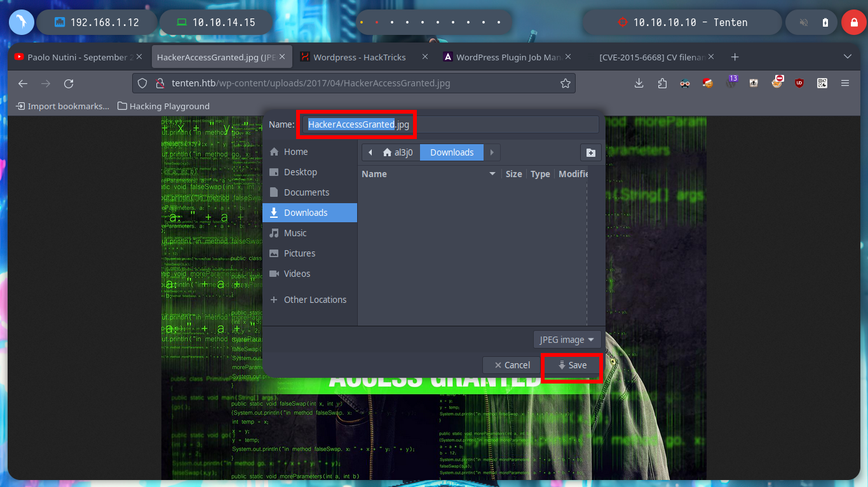The image size is (868, 487).
Task: Click the browser back arrow
Action: point(23,83)
